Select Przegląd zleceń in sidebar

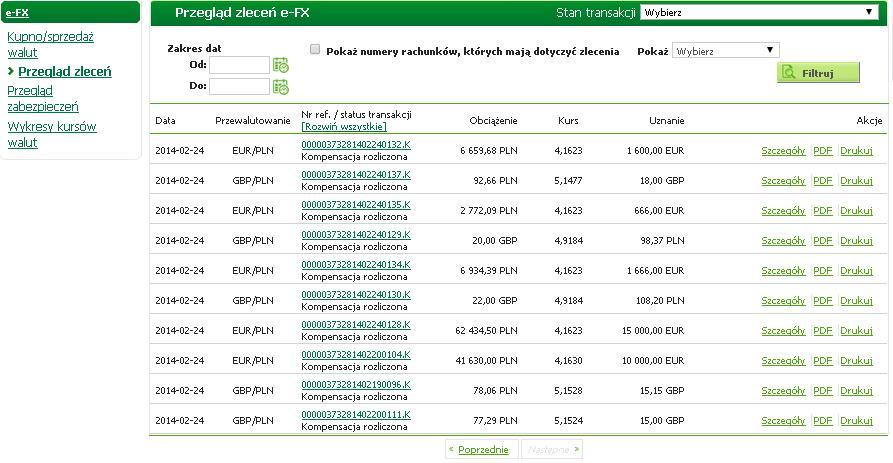tap(64, 71)
